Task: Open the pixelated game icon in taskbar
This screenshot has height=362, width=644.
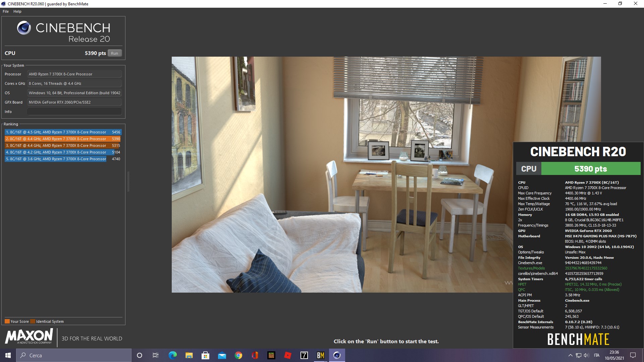Action: click(271, 355)
